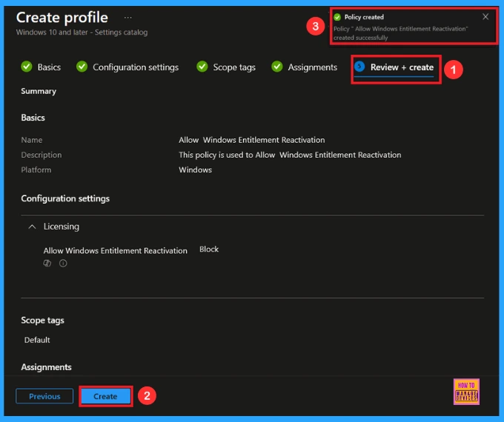This screenshot has width=504, height=422.
Task: Go back with the Previous button
Action: [x=44, y=396]
